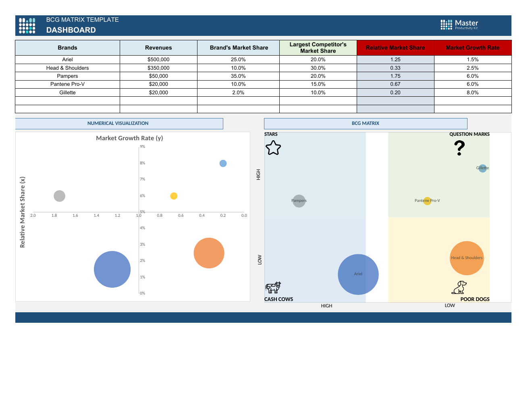Open the BCG MATRIX section header
The width and height of the screenshot is (532, 411).
pos(366,123)
